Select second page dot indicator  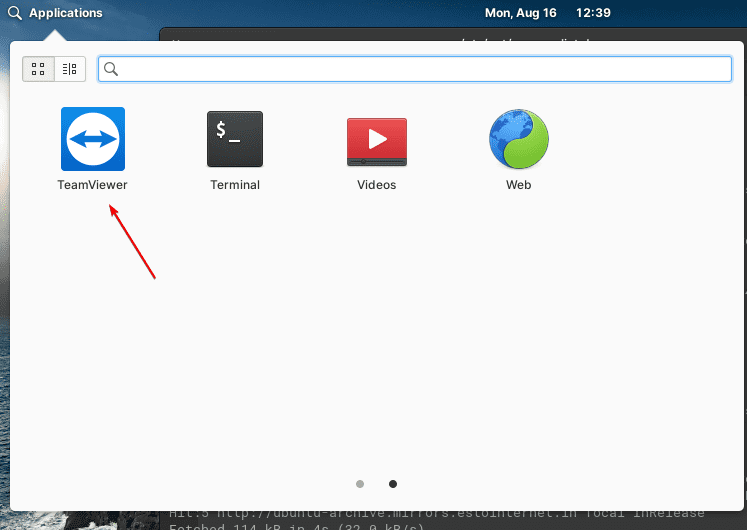click(393, 484)
